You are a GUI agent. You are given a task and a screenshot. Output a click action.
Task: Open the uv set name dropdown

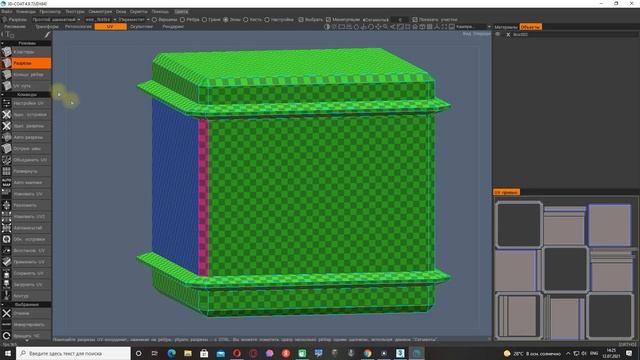click(100, 20)
